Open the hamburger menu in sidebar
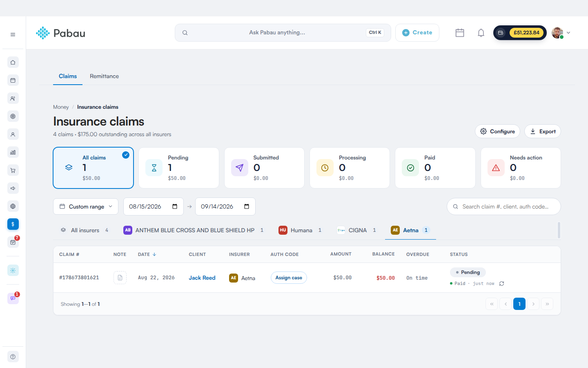Screen dimensions: 588x368 (x=13, y=35)
